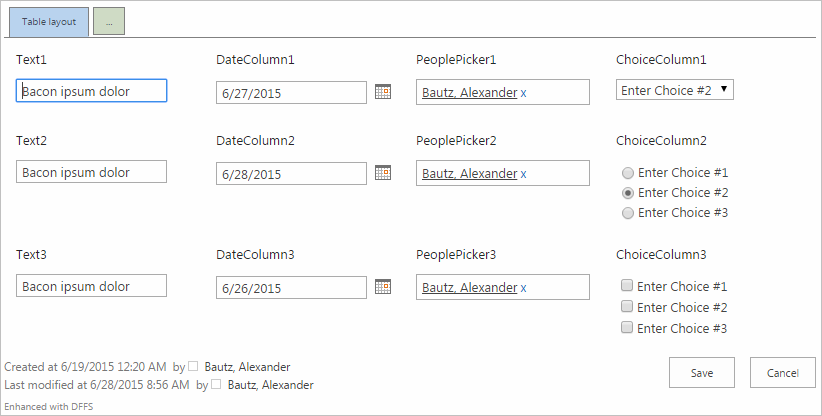Click presence icon beside Last modified name
The width and height of the screenshot is (822, 416).
(x=217, y=384)
